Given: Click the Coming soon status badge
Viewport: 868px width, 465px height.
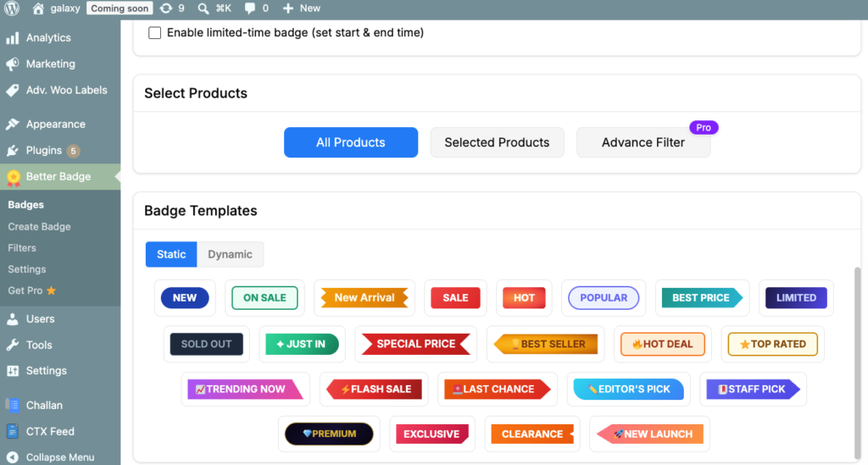Looking at the screenshot, I should pos(120,8).
